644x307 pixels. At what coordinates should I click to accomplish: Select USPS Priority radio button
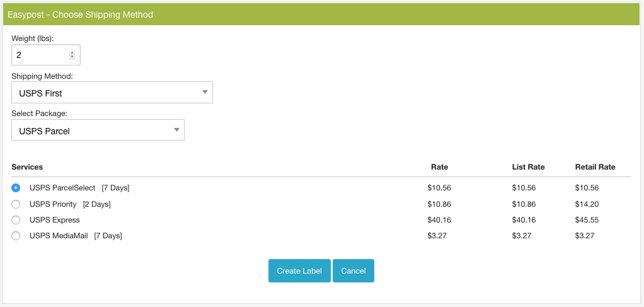tap(16, 204)
